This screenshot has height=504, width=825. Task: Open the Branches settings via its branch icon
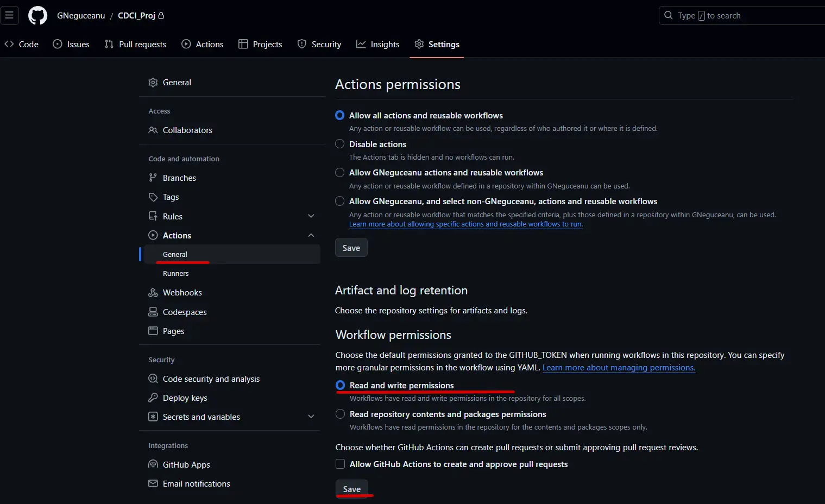pos(153,178)
